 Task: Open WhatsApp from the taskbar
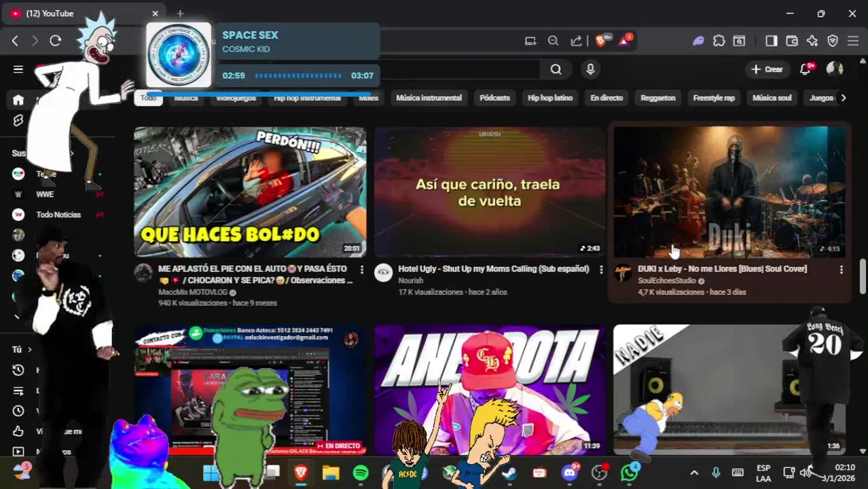629,473
